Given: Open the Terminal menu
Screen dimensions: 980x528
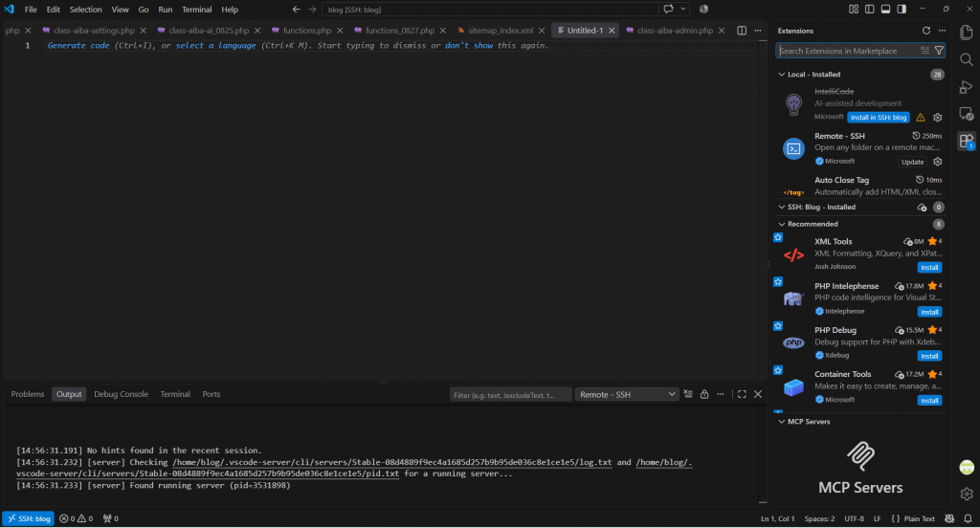Looking at the screenshot, I should point(196,10).
